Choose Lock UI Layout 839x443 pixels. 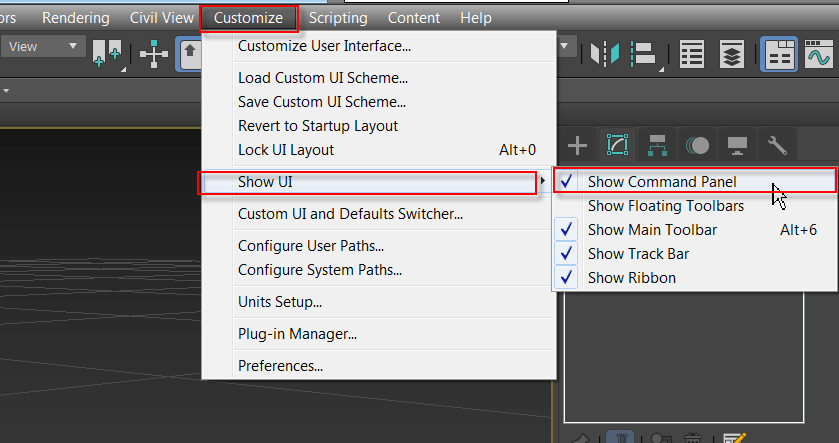coord(379,150)
